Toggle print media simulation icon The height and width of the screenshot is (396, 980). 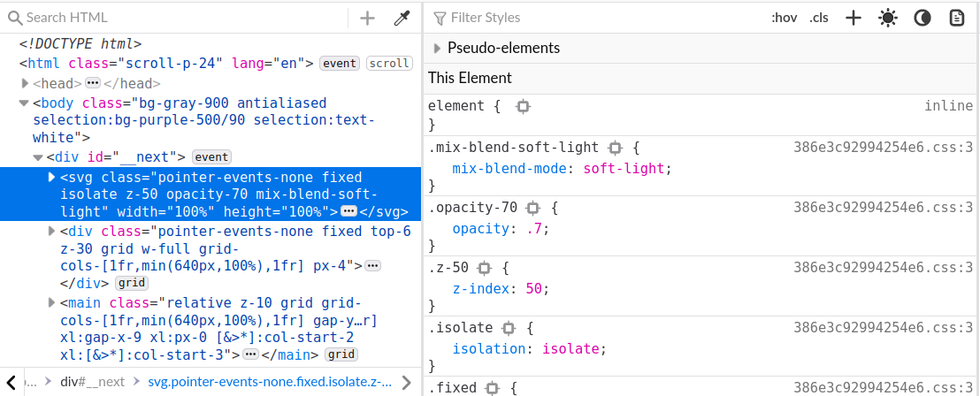[x=956, y=18]
